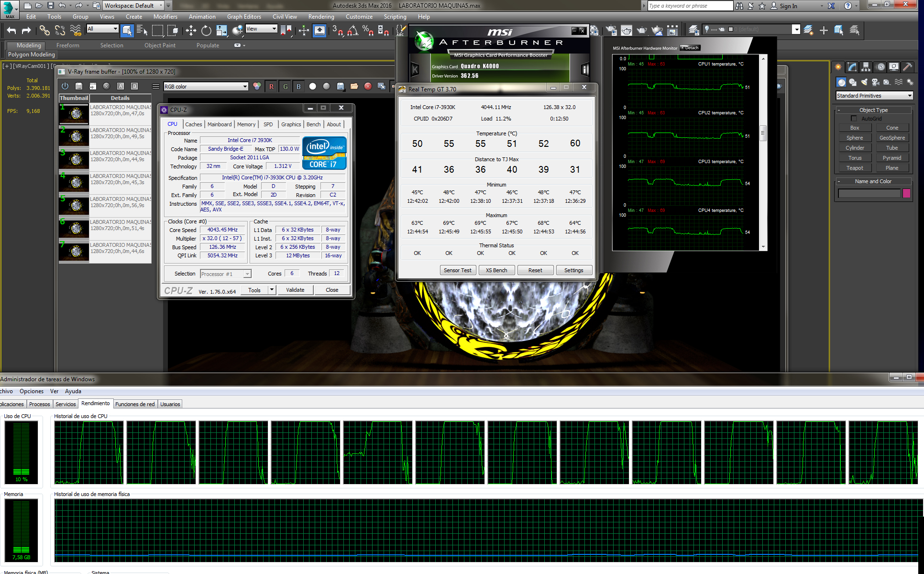Click the magenta object color swatch
Viewport: 924px width, 574px height.
pyautogui.click(x=906, y=193)
